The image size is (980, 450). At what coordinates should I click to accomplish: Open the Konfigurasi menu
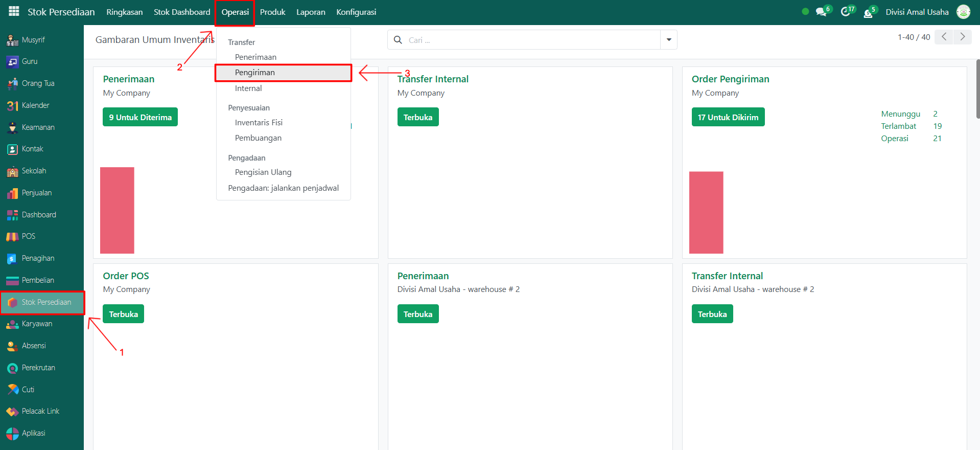point(356,12)
